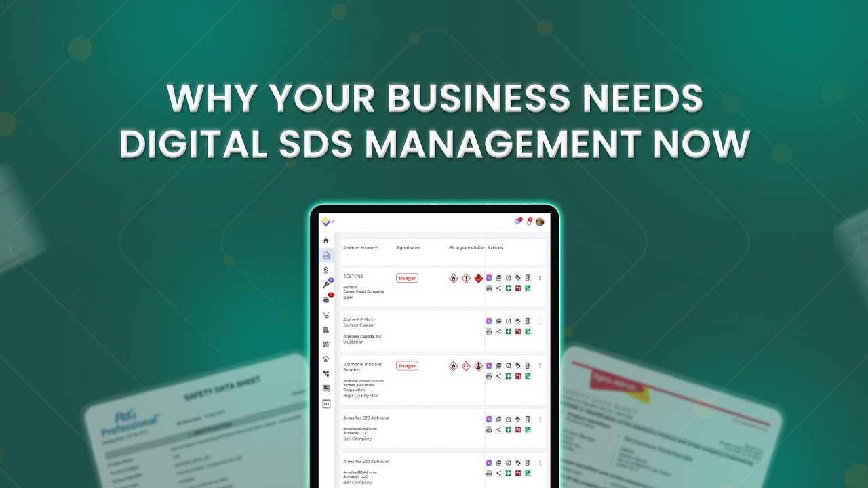Screen dimensions: 868x488
Task: Sort by the Product Name column header
Action: click(x=361, y=248)
